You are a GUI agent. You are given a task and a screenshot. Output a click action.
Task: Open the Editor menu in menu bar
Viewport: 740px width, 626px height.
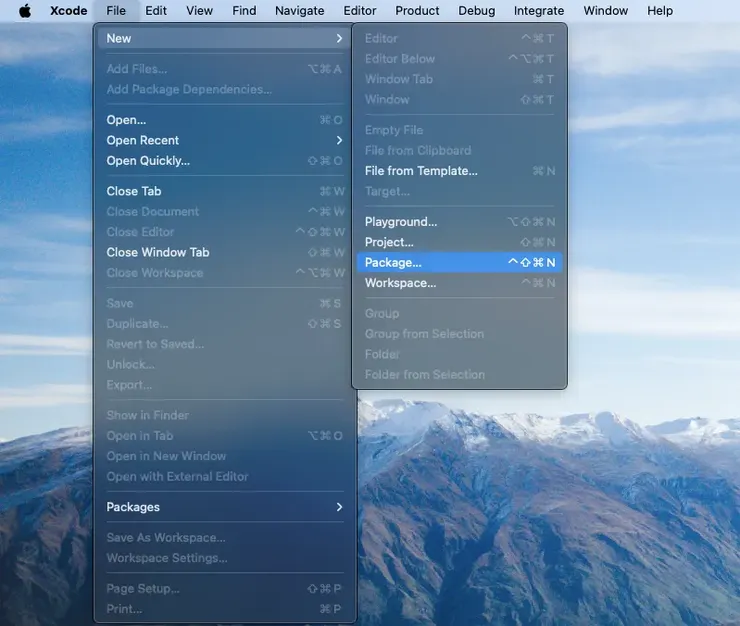click(x=360, y=10)
